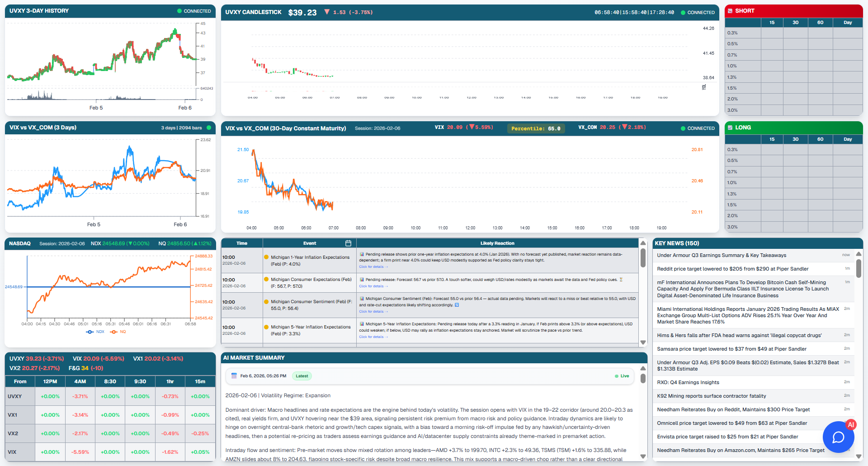The width and height of the screenshot is (868, 466).
Task: Open the AI chat bubble button
Action: point(838,437)
